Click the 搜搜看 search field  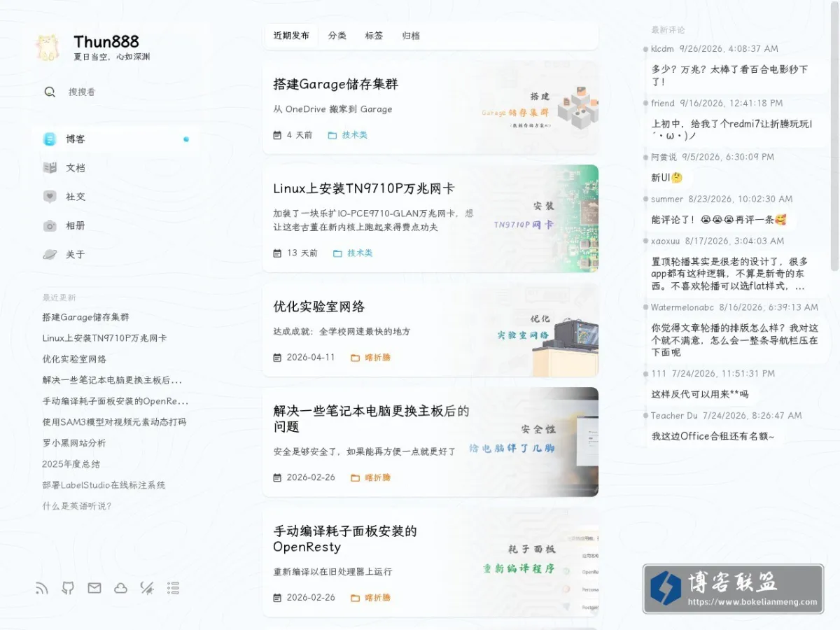tap(119, 92)
